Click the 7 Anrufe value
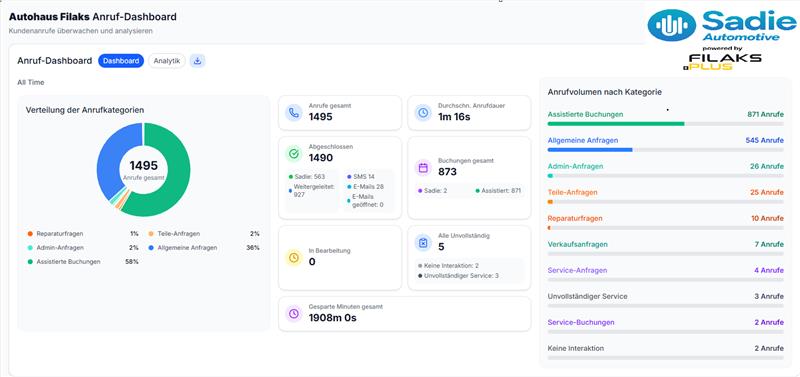Viewport: 800px width, 377px height. (769, 244)
